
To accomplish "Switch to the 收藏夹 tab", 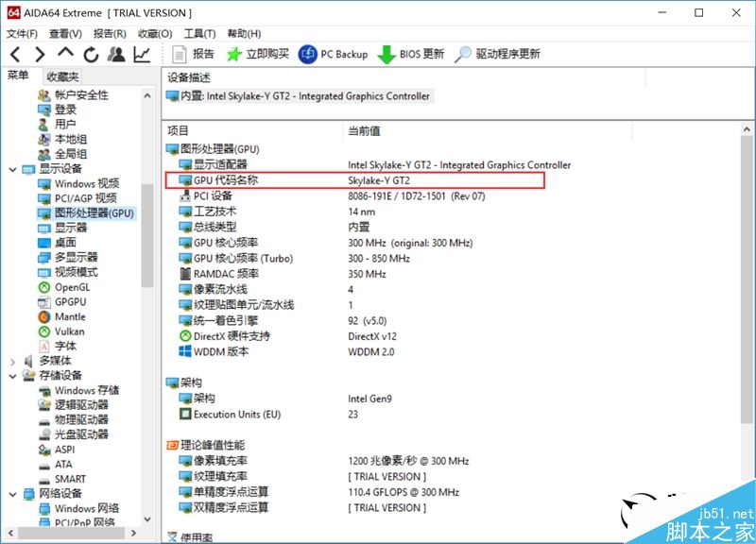I will [62, 76].
